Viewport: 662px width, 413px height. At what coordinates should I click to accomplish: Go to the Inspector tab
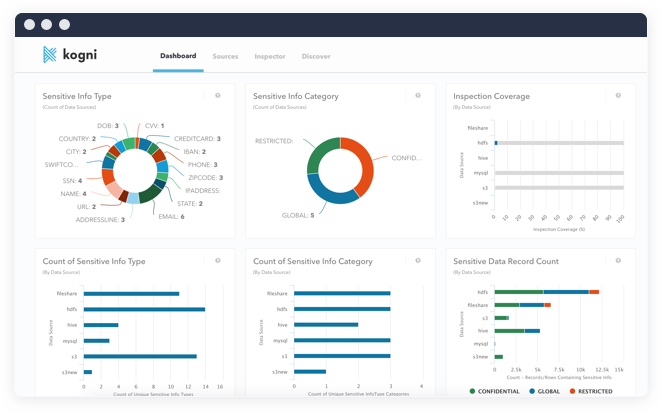(270, 56)
